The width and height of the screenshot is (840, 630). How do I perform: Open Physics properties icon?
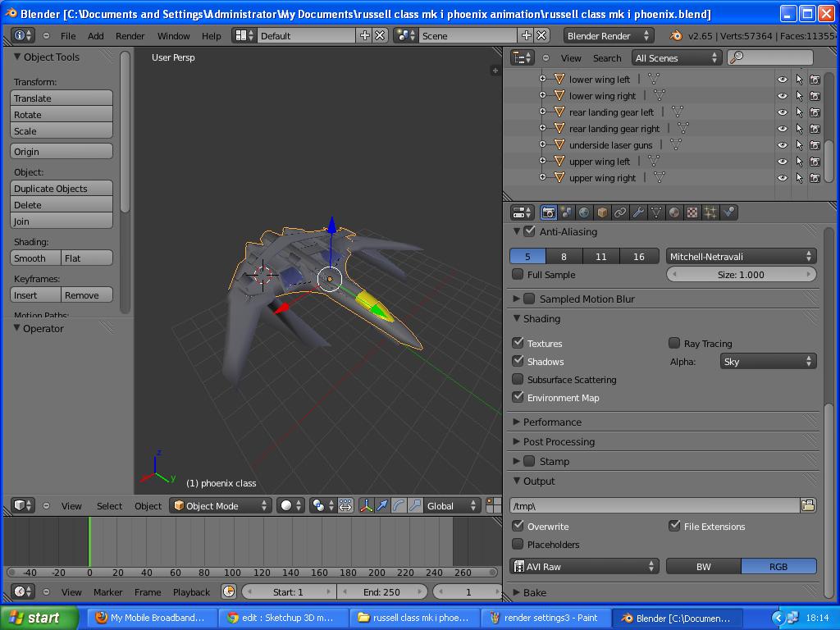click(729, 212)
